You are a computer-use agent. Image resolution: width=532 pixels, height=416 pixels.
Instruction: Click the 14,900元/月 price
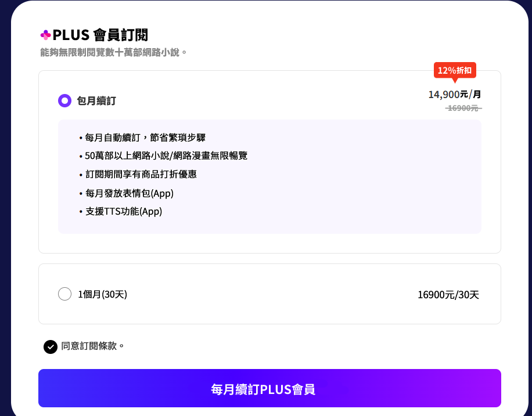454,94
